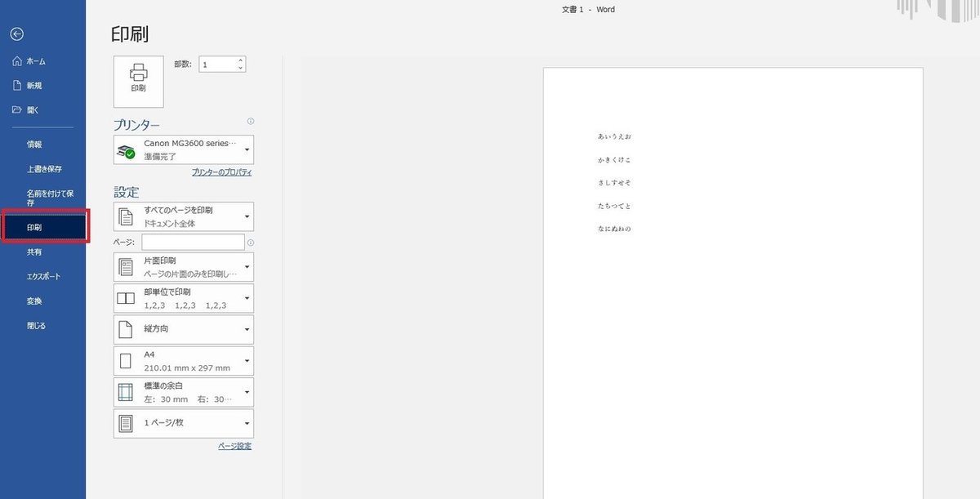This screenshot has height=499, width=980.
Task: Click the 開く folder icon
Action: (x=16, y=110)
